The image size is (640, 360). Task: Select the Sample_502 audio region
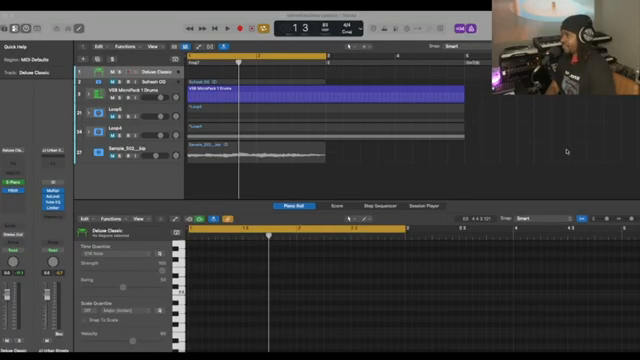pyautogui.click(x=256, y=152)
